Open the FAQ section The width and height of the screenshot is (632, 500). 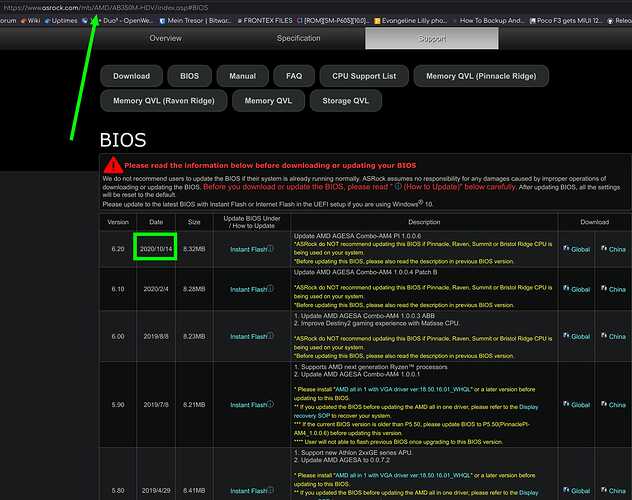coord(294,76)
